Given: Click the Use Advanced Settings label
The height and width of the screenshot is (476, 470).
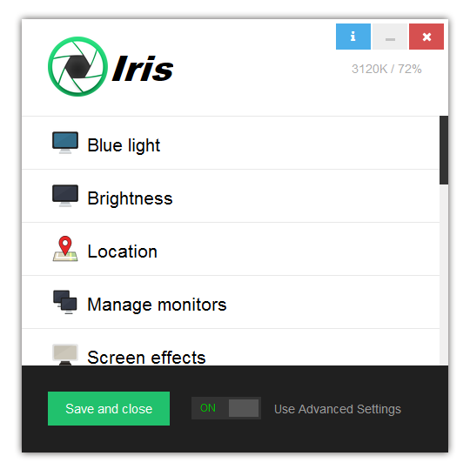Looking at the screenshot, I should (338, 409).
